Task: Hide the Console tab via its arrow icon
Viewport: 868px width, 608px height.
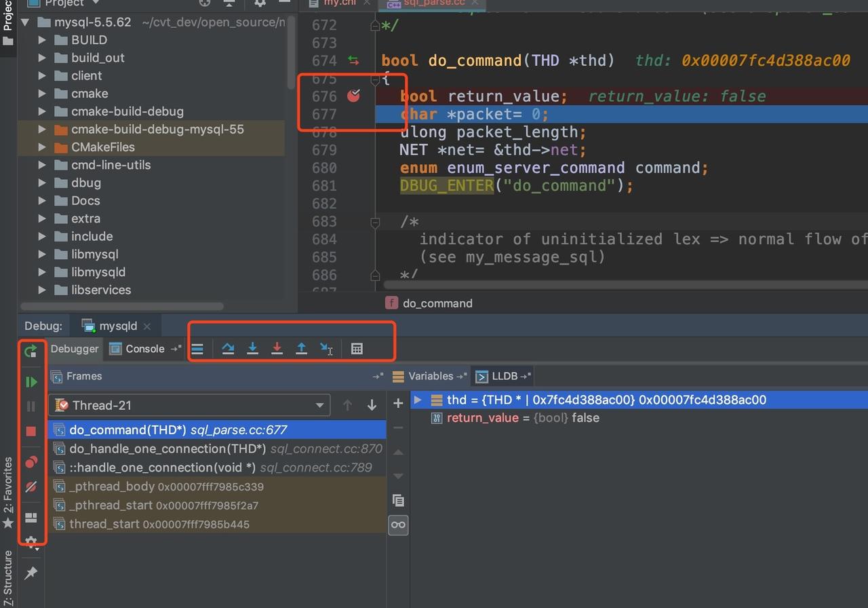Action: [176, 349]
